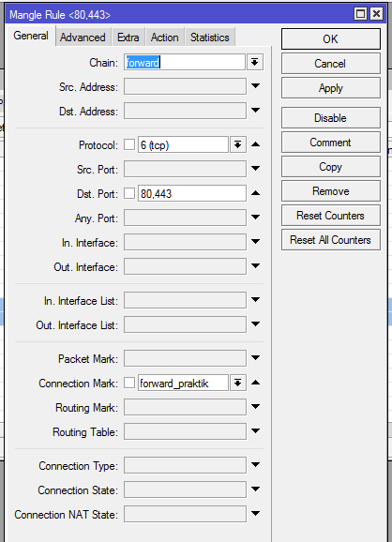Disable this mangle rule
The width and height of the screenshot is (392, 542).
coord(331,118)
